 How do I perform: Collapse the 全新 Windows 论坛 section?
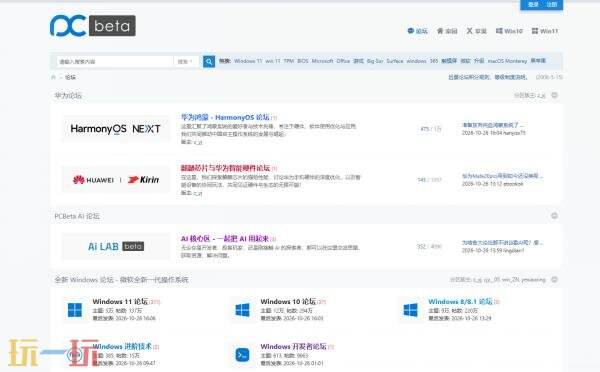pos(554,279)
